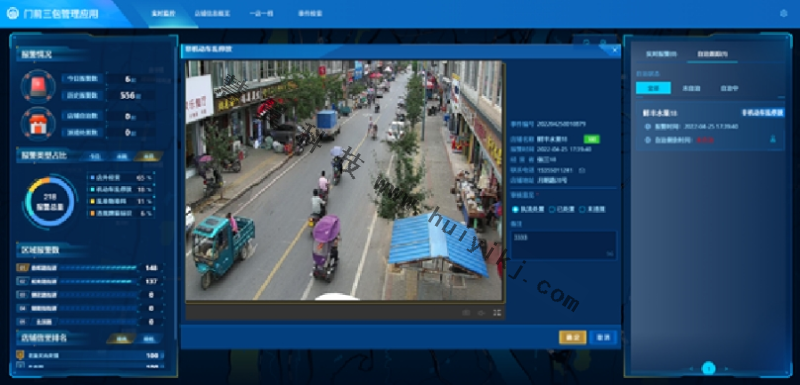
Task: Select the third handling radio option
Action: coord(582,209)
